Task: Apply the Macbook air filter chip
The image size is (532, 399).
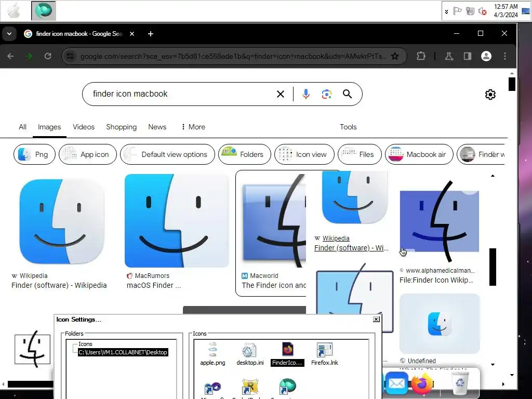Action: coord(419,154)
